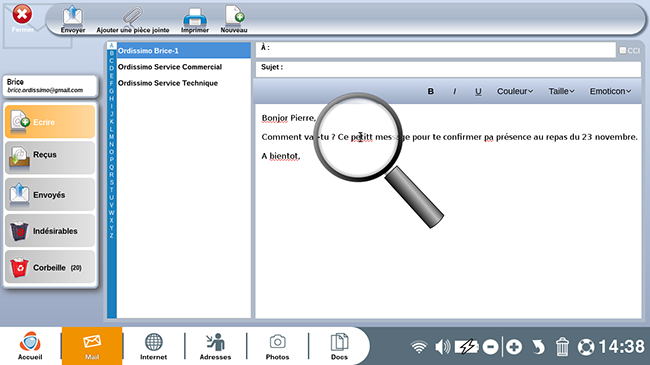Screen dimensions: 650x365
Task: Click the battery charging icon
Action: (x=466, y=347)
